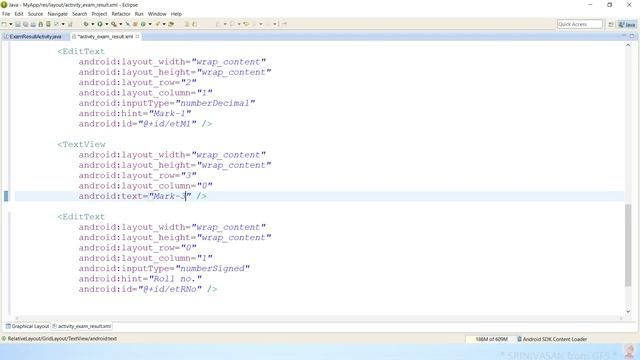This screenshot has width=640, height=360.
Task: Click the Save All toolbar icon
Action: point(25,24)
